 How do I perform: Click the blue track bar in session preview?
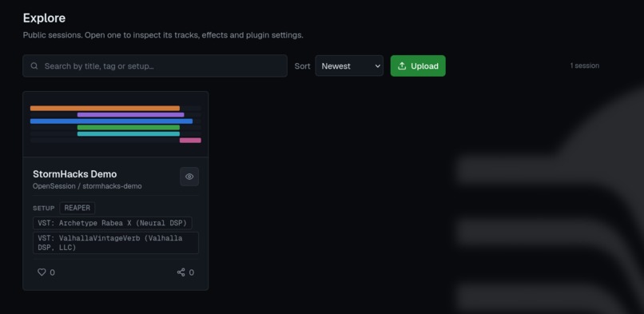(x=111, y=121)
